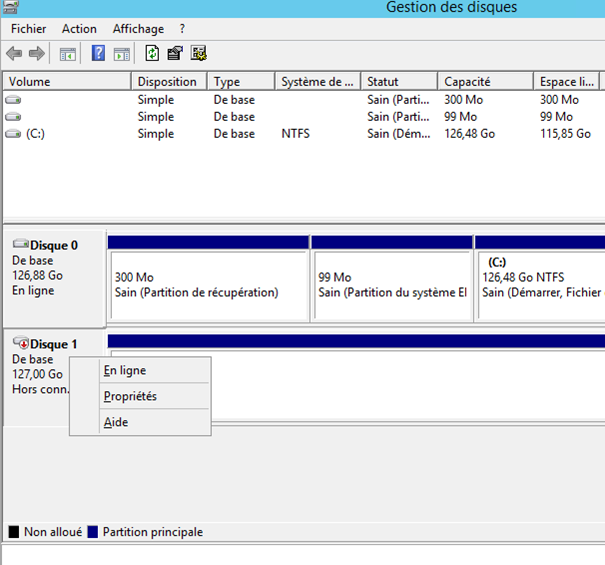Click the blue Help question mark icon
Viewport: 605px width, 565px height.
(x=99, y=54)
